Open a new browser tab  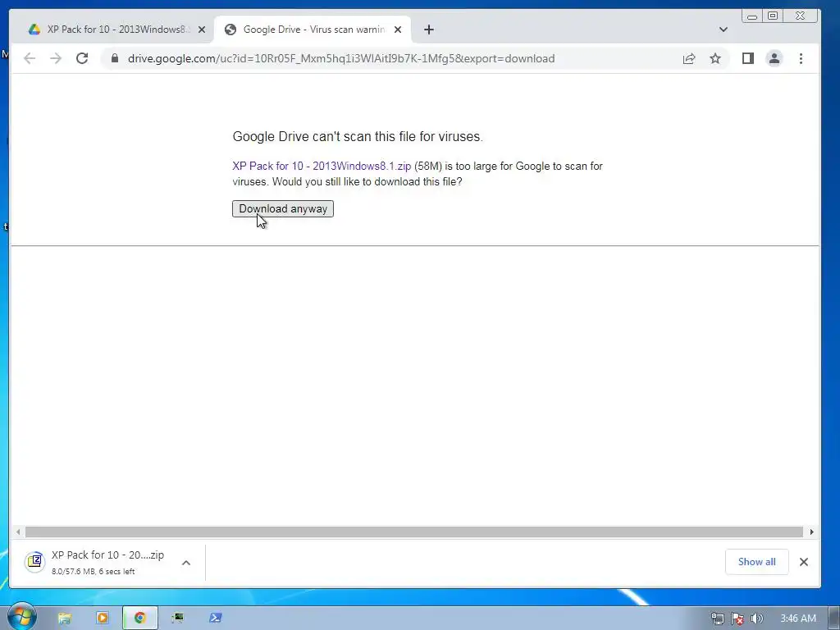pyautogui.click(x=428, y=30)
